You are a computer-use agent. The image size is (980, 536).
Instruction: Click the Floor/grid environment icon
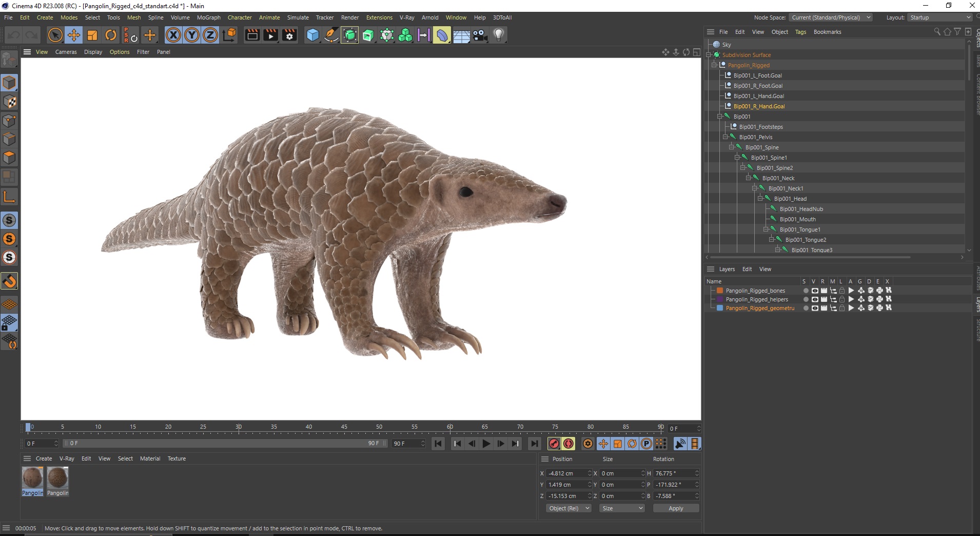461,35
